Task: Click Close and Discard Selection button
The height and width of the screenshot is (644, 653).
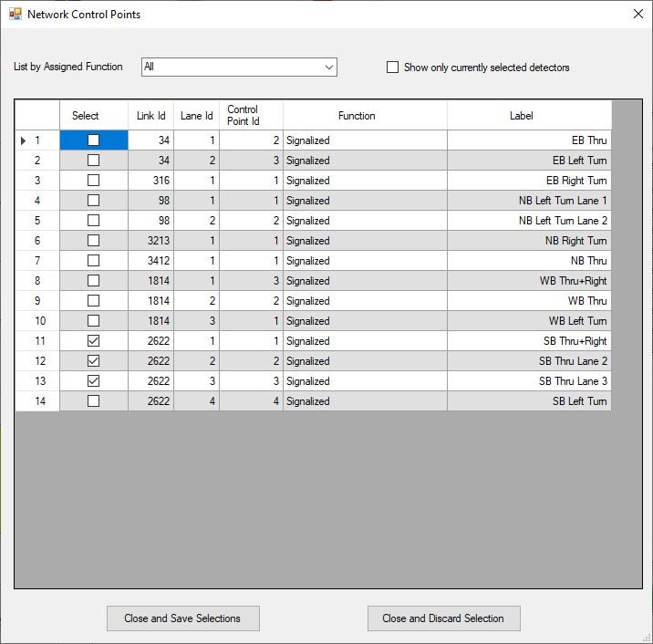Action: (x=444, y=618)
